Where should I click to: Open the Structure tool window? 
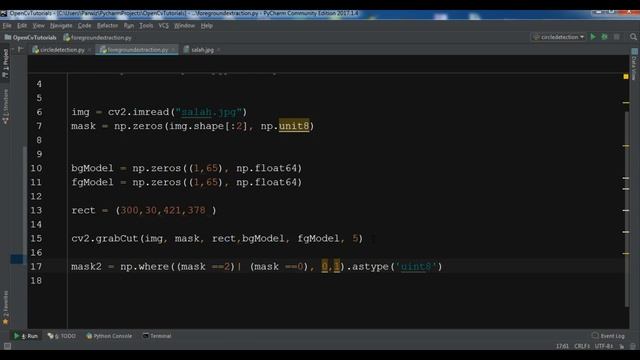pos(5,107)
